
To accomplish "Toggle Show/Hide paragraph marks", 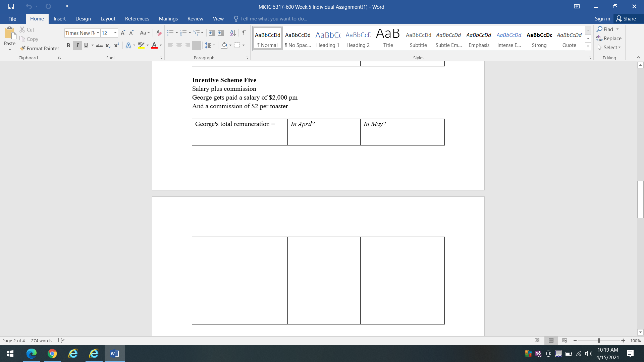I will 244,33.
